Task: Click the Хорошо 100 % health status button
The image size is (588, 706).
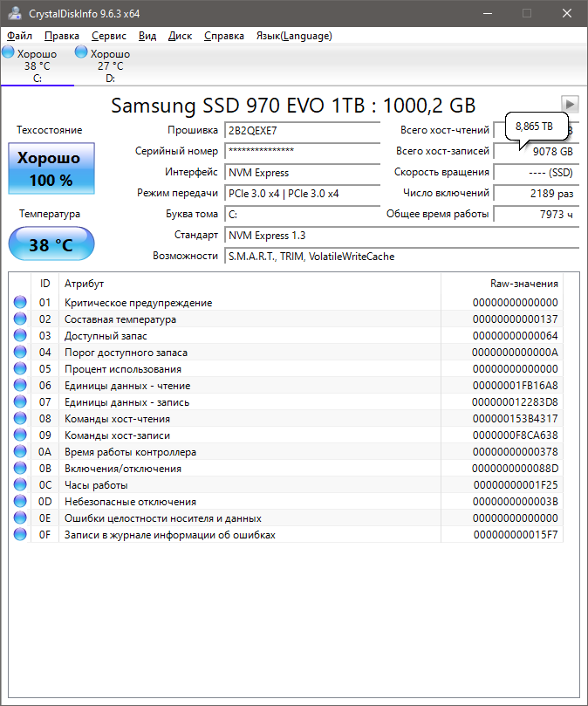Action: click(51, 168)
